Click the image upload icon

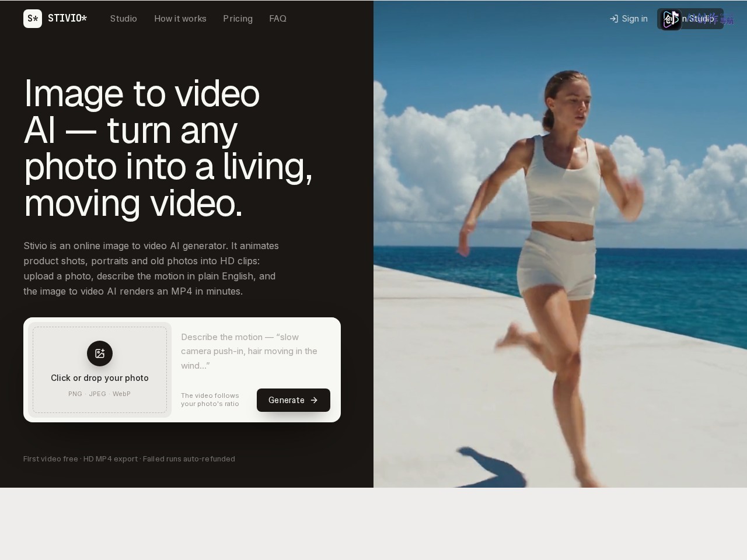[100, 353]
